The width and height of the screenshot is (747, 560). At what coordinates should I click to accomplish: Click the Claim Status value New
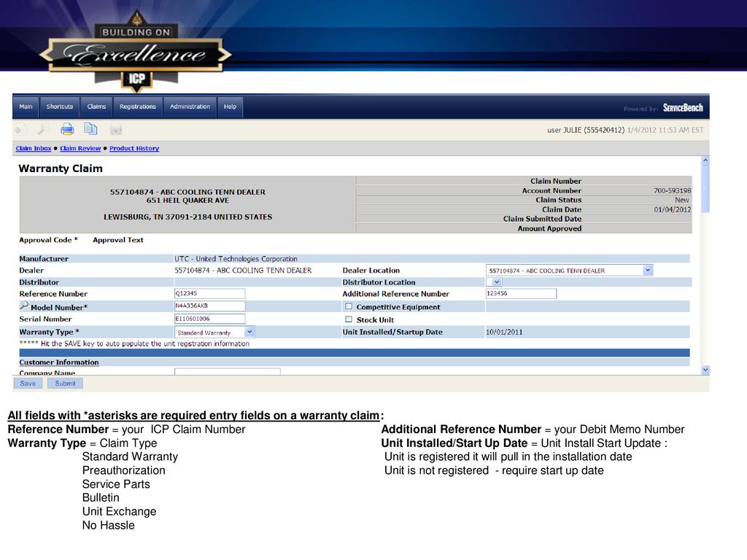click(682, 200)
